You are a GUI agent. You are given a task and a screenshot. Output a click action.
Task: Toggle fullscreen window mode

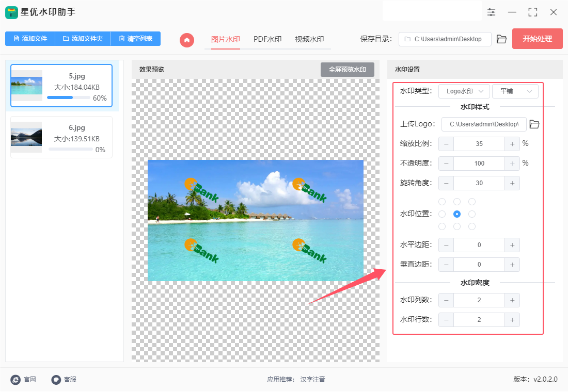tap(533, 12)
